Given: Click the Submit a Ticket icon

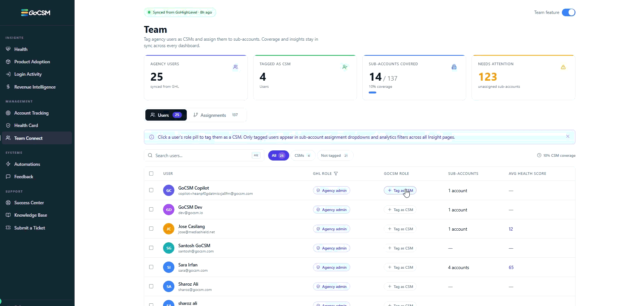Looking at the screenshot, I should (8, 228).
